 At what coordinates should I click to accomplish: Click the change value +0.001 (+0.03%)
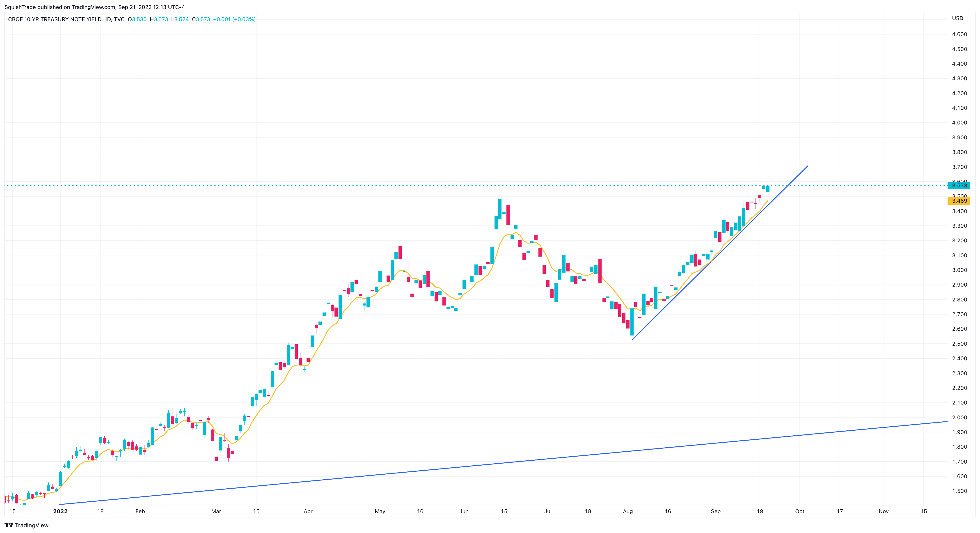pyautogui.click(x=234, y=19)
